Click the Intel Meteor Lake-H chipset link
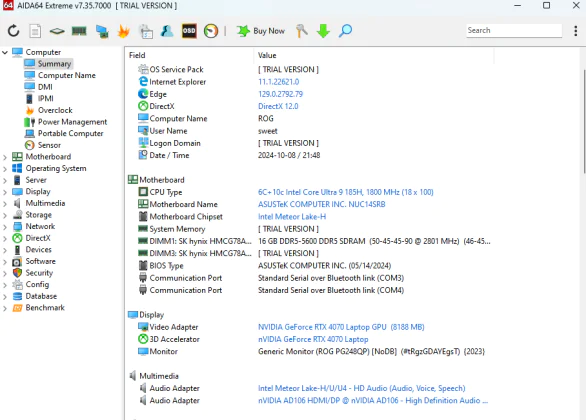Screen dimensions: 586x420 tap(292, 217)
